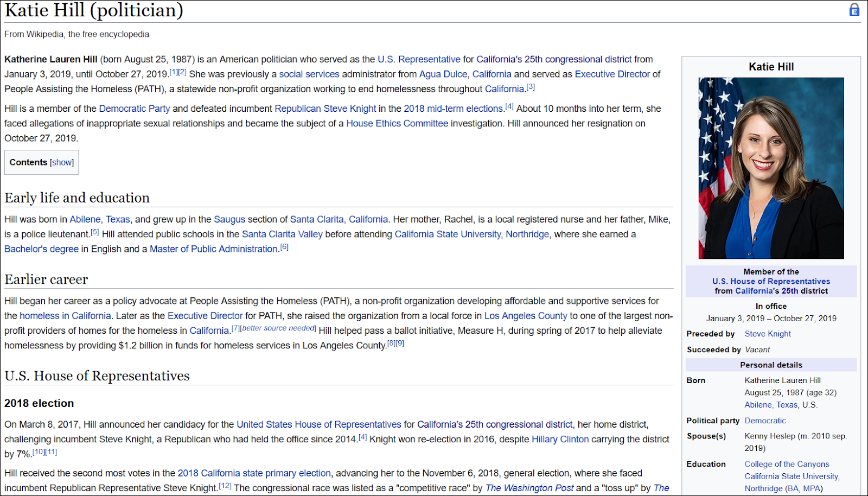Click the Earlier career section heading

[x=46, y=279]
